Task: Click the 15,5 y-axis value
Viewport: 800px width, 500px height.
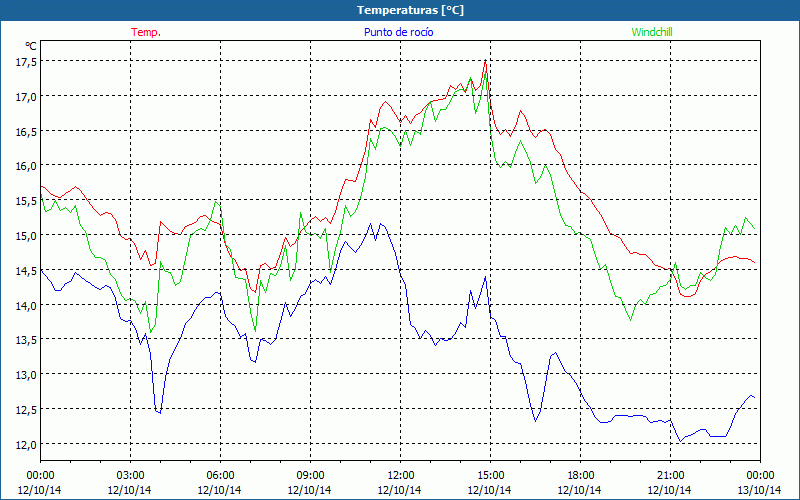Action: coord(26,201)
